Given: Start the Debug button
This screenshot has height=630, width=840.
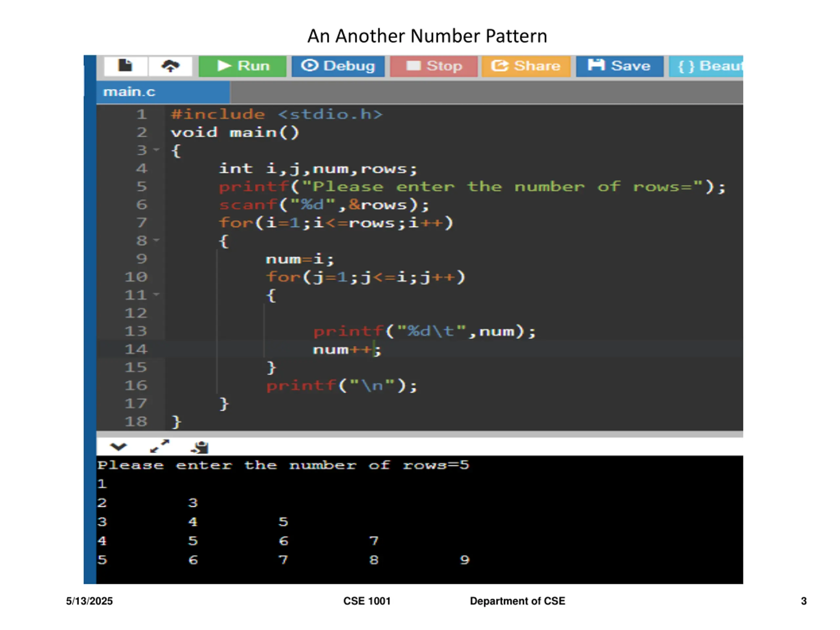Looking at the screenshot, I should 338,66.
